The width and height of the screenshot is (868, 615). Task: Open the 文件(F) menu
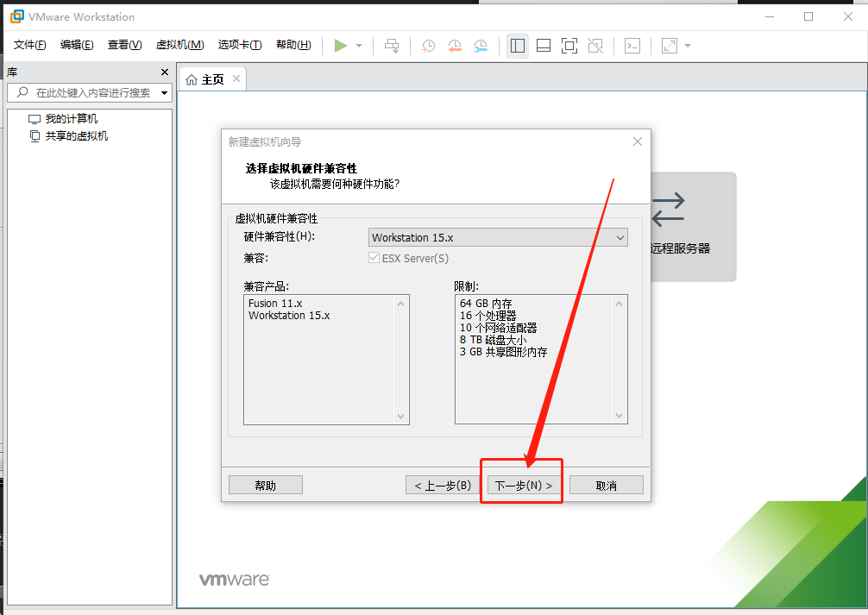click(30, 45)
